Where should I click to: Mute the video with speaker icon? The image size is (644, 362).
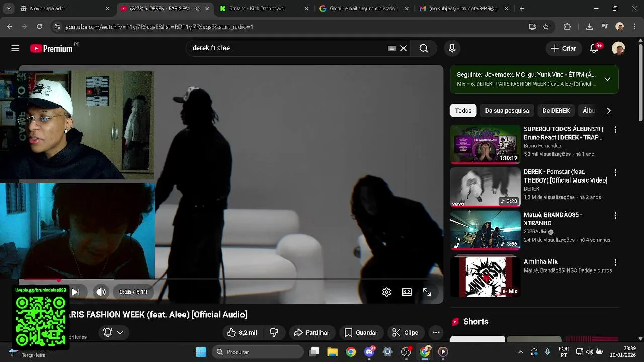point(101,292)
